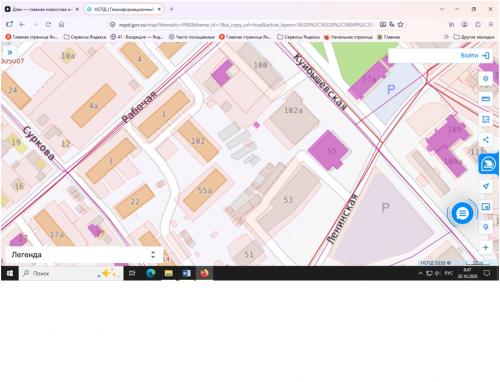500x382 pixels.
Task: Click the РУС language indicator
Action: (x=449, y=273)
